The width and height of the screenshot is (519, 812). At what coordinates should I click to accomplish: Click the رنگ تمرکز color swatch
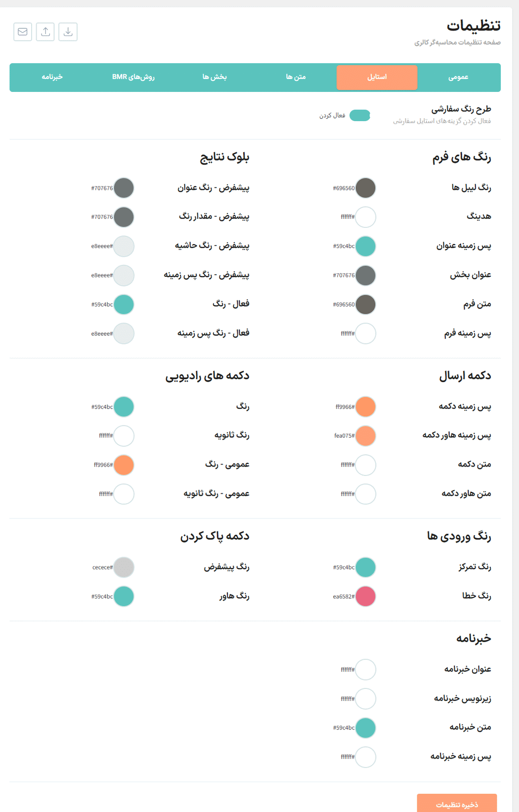tap(366, 567)
